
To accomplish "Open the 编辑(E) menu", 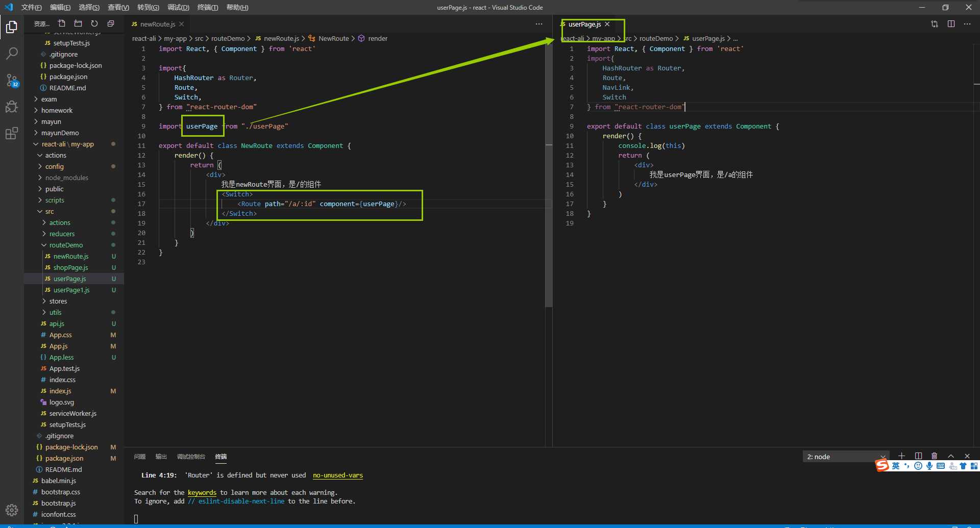I will (x=60, y=7).
